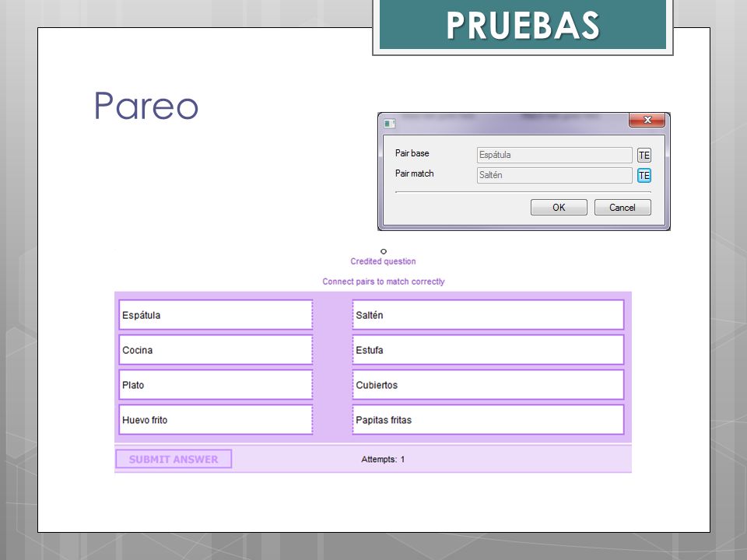Screen dimensions: 747x560
Task: Select the Espátula box in left column
Action: coord(216,315)
